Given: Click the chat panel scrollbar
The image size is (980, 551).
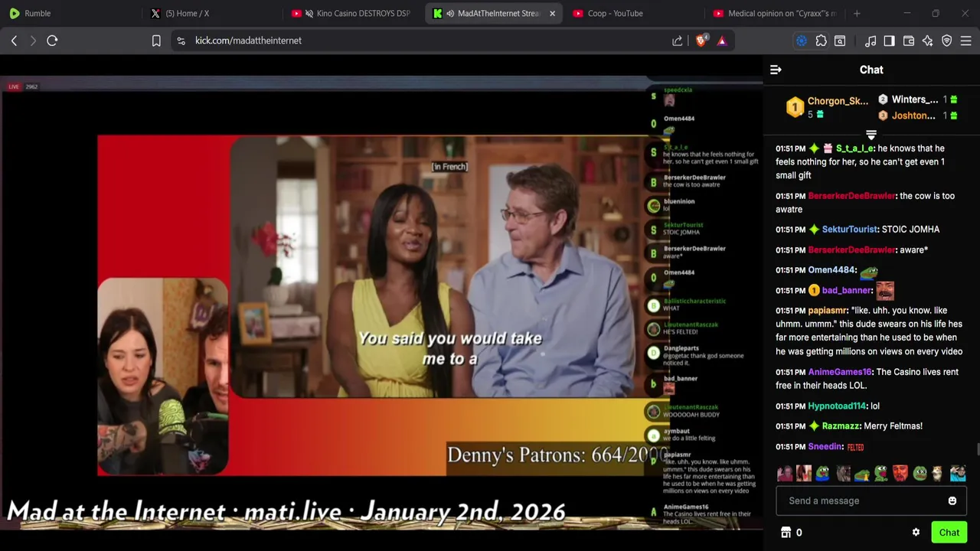Looking at the screenshot, I should pos(976,449).
